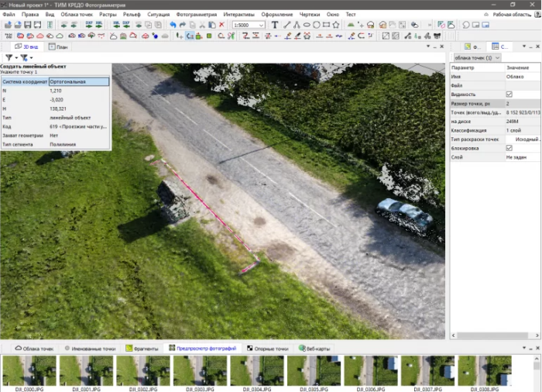Select the Text tool icon

[275, 25]
